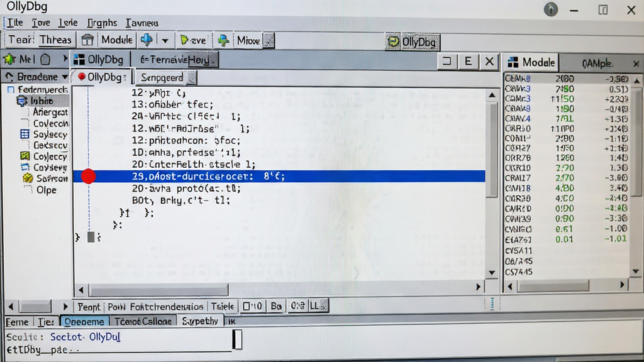Switch to the OAMple tab
The width and height of the screenshot is (644, 362).
point(596,63)
